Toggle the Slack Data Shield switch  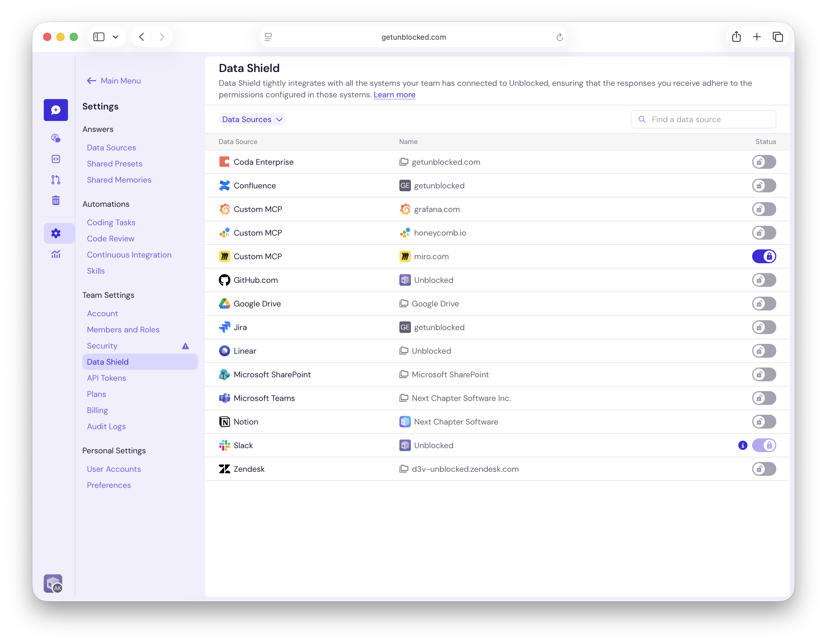coord(764,446)
